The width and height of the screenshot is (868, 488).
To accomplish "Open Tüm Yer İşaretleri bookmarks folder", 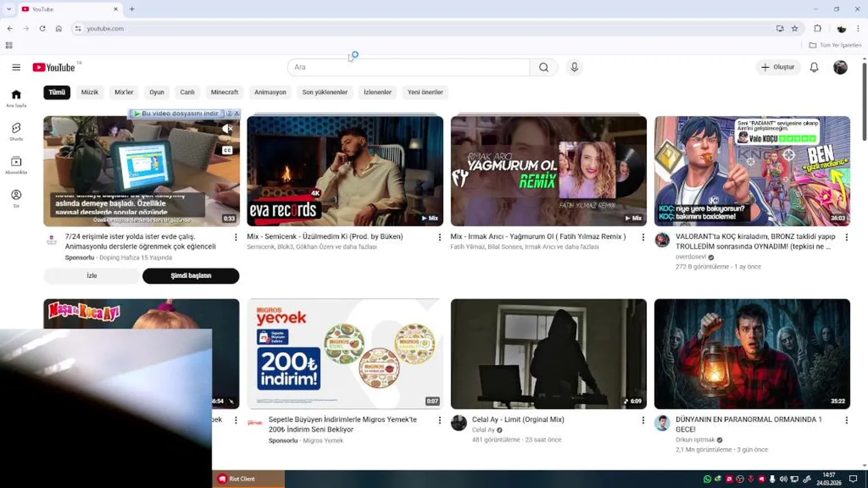I will 835,45.
